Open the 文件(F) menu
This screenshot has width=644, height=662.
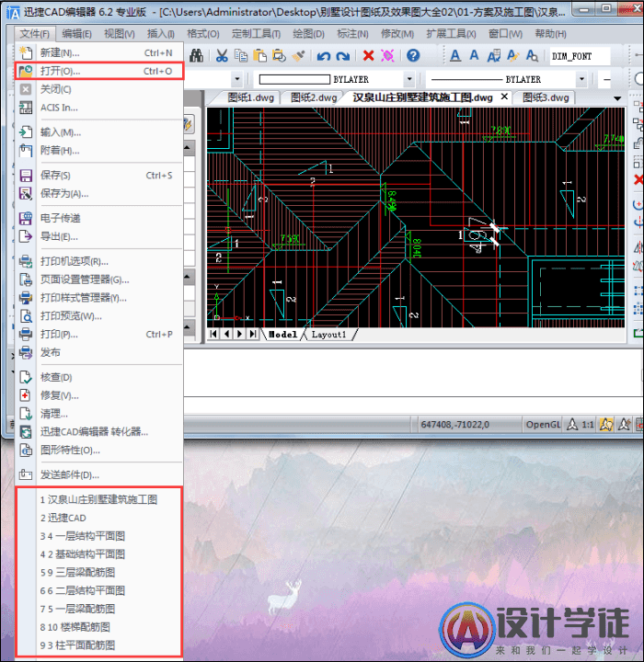click(35, 34)
